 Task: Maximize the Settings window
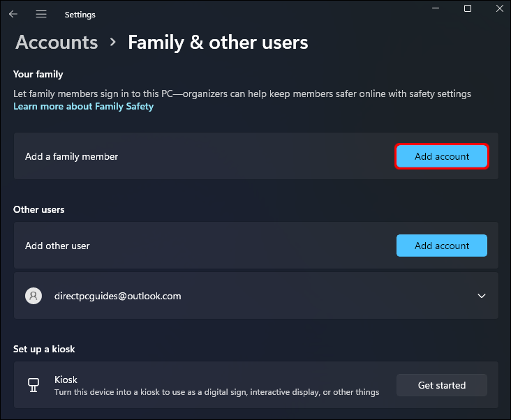tap(468, 9)
